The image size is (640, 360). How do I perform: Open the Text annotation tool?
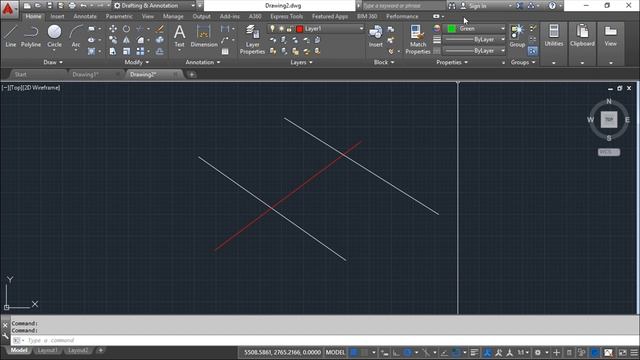click(x=180, y=36)
